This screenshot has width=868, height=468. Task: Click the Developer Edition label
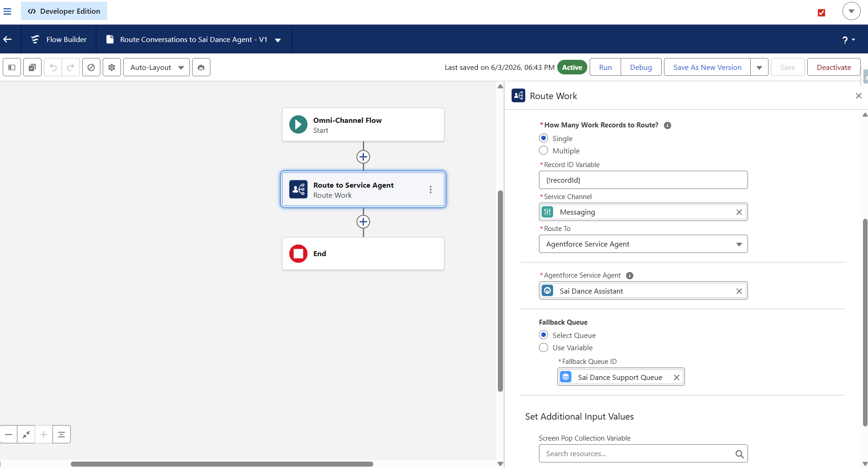64,11
